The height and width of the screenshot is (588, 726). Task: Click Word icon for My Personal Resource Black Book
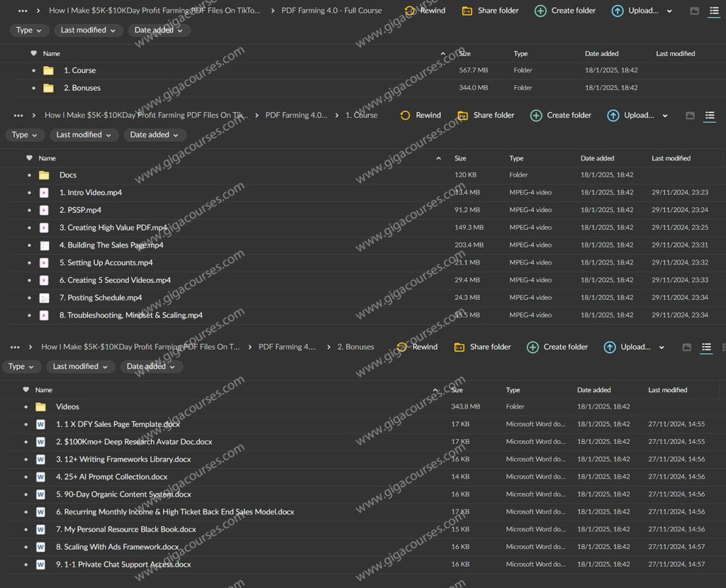(x=41, y=530)
